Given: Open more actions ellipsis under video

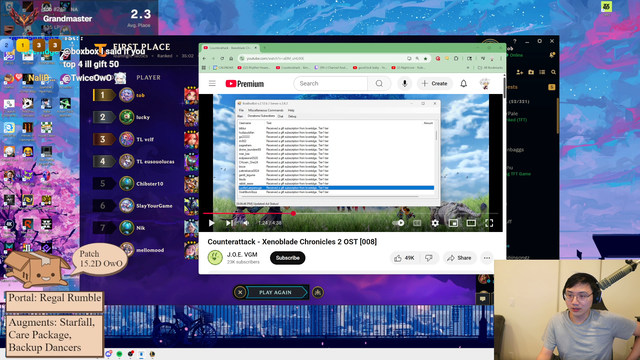Looking at the screenshot, I should pyautogui.click(x=487, y=258).
